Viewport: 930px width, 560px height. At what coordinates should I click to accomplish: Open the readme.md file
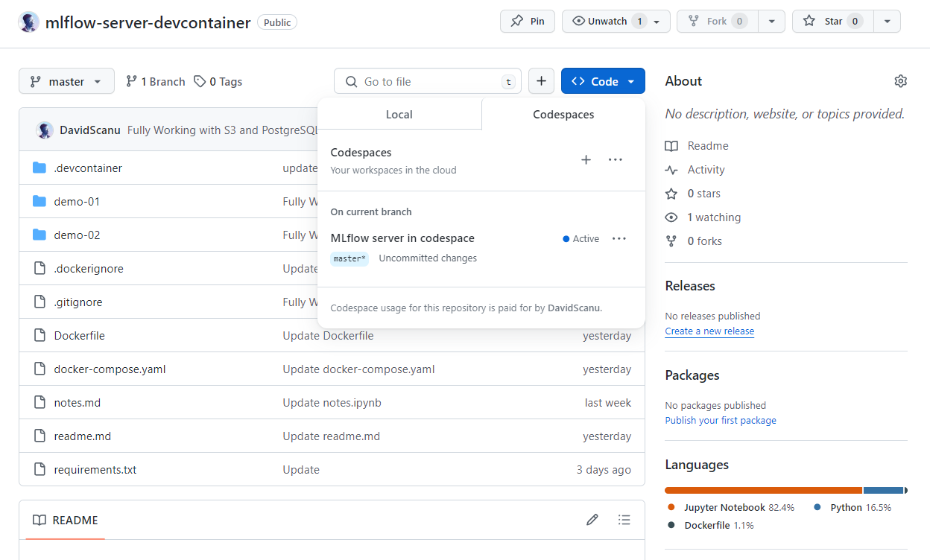click(83, 436)
